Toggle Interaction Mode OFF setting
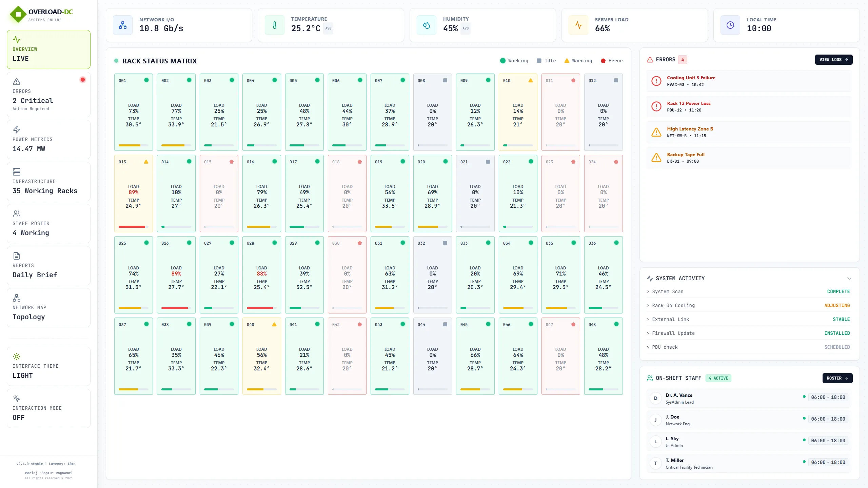This screenshot has width=868, height=488. (x=48, y=408)
